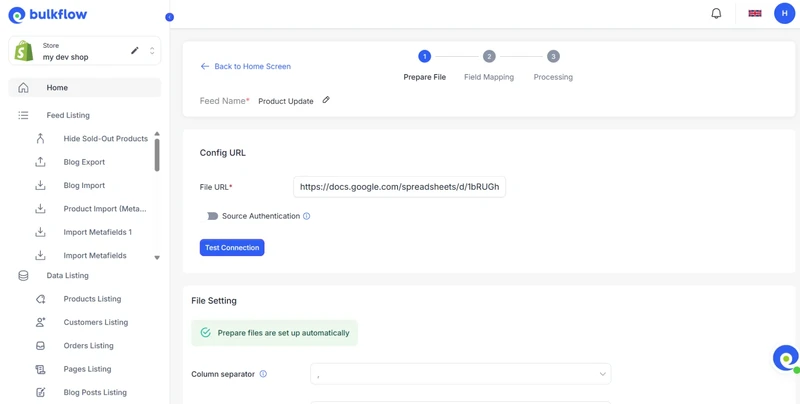The image size is (800, 404).
Task: Click the feed list scroll-up arrow
Action: point(157,134)
